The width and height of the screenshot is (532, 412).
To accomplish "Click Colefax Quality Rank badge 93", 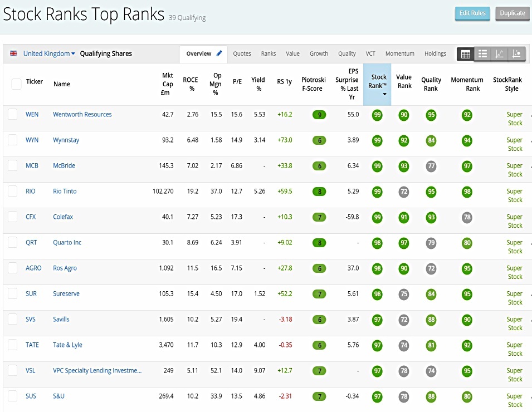I will (431, 217).
